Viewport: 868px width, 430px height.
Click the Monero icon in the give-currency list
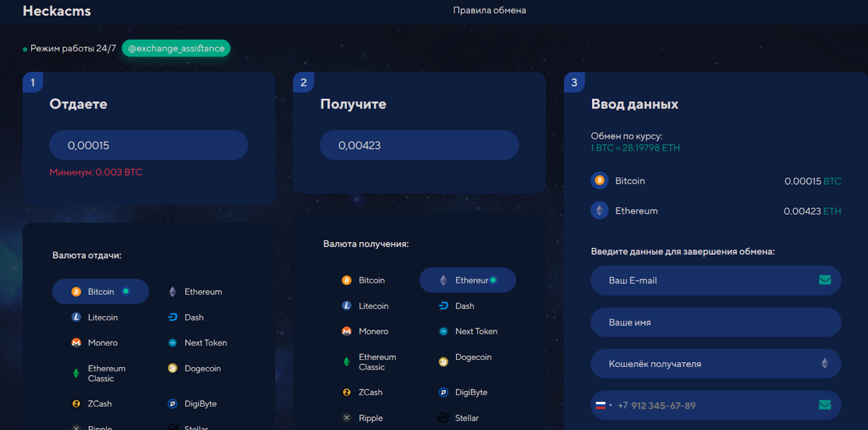[76, 343]
